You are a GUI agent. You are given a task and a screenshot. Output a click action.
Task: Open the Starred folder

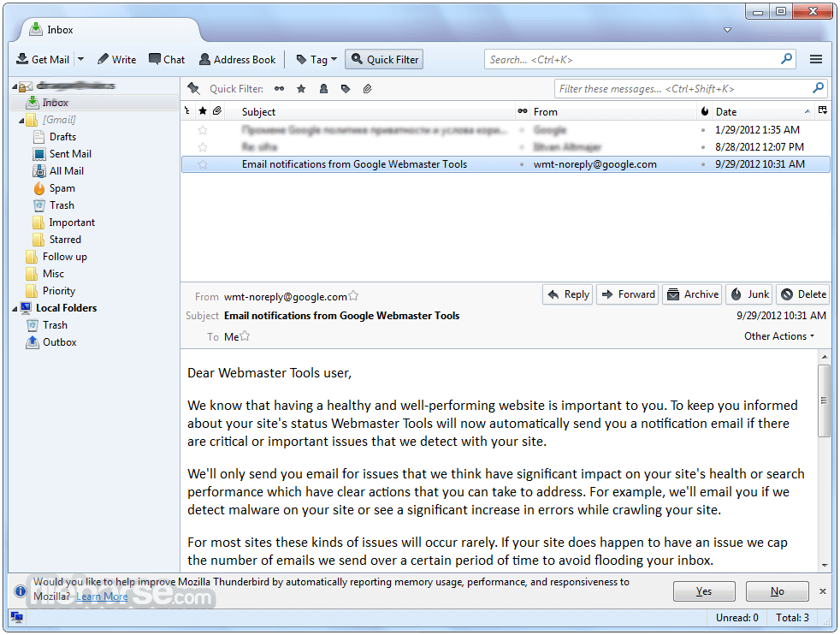click(65, 240)
